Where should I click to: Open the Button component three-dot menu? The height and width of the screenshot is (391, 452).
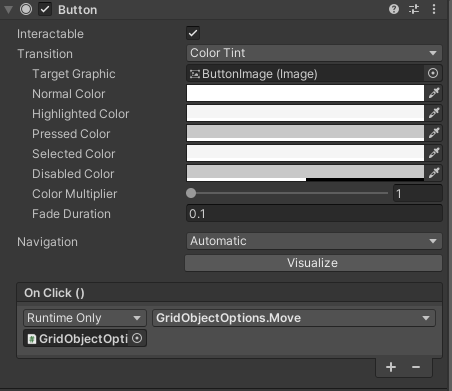[x=434, y=9]
